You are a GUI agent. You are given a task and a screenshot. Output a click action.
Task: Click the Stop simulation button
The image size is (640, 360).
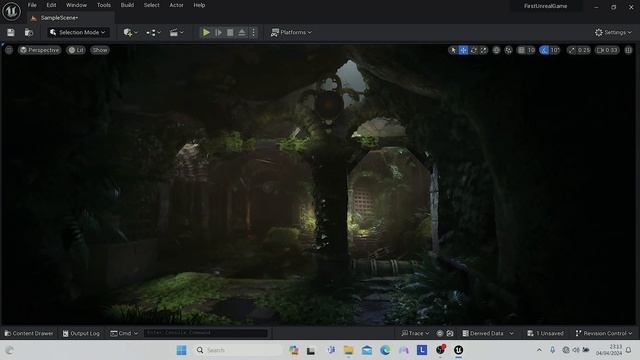click(x=230, y=32)
